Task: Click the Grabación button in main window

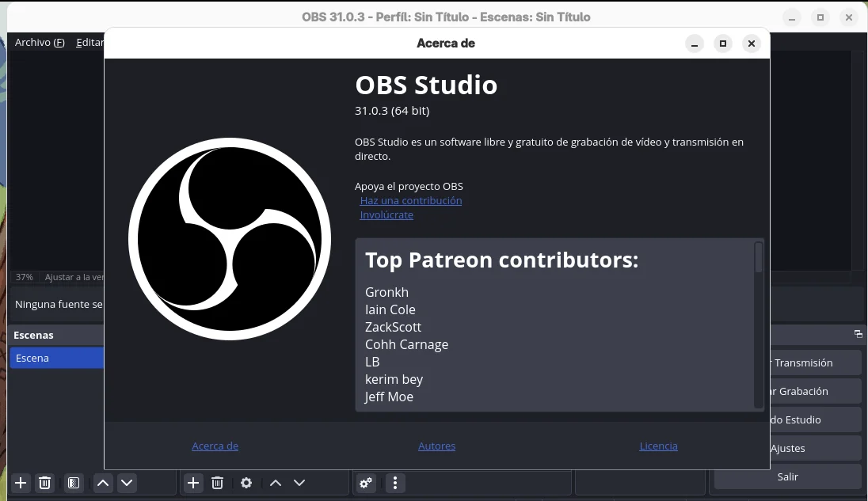Action: [x=815, y=392]
